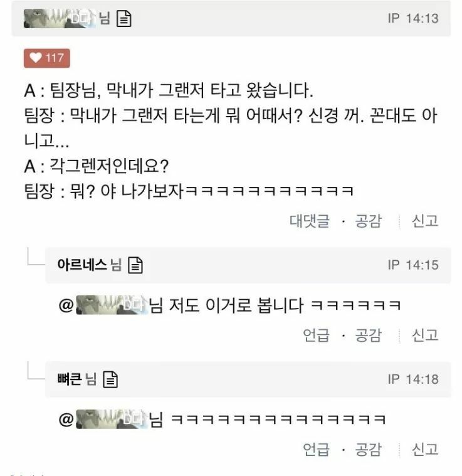Click the document icon next to 아르네스
The image size is (462, 476).
coord(135,265)
